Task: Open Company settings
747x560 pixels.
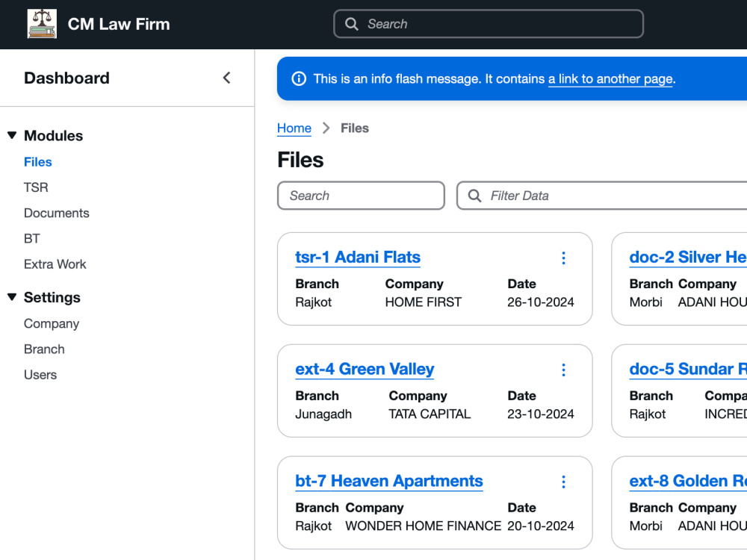Action: coord(52,324)
